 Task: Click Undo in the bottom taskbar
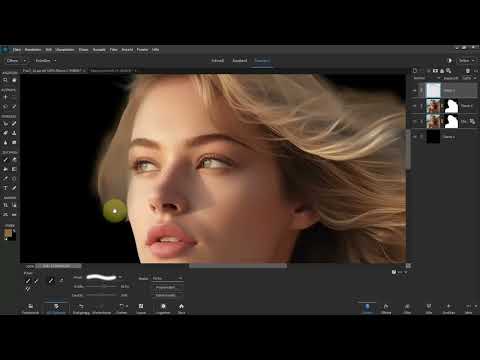(x=81, y=308)
